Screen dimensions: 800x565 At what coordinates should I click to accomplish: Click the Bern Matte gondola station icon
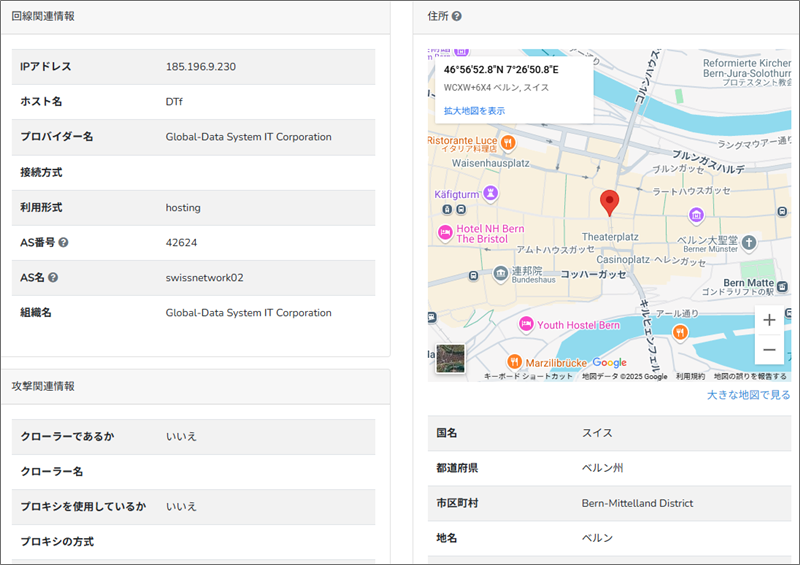pos(783,286)
